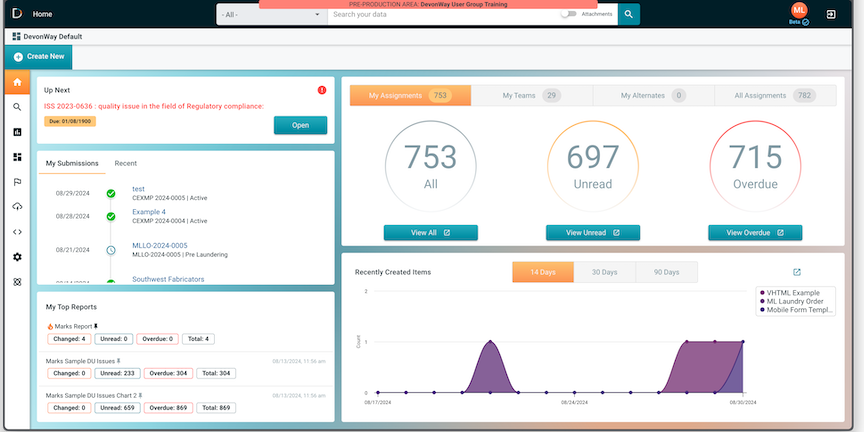Viewport: 864px width, 432px height.
Task: Click the ML user avatar
Action: coord(798,10)
